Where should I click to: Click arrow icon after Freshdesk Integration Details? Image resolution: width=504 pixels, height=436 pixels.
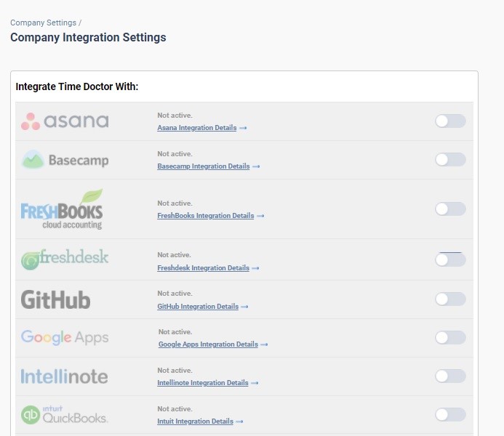tap(255, 268)
